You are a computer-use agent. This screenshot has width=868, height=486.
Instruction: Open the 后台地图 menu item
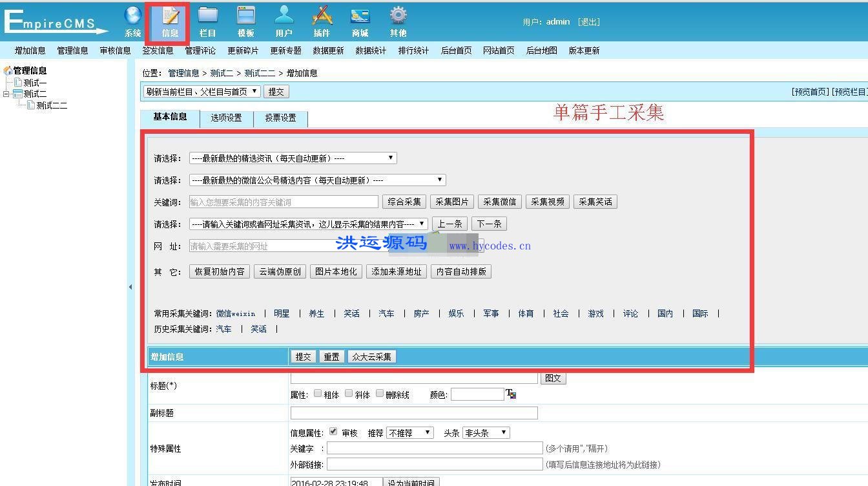point(541,50)
